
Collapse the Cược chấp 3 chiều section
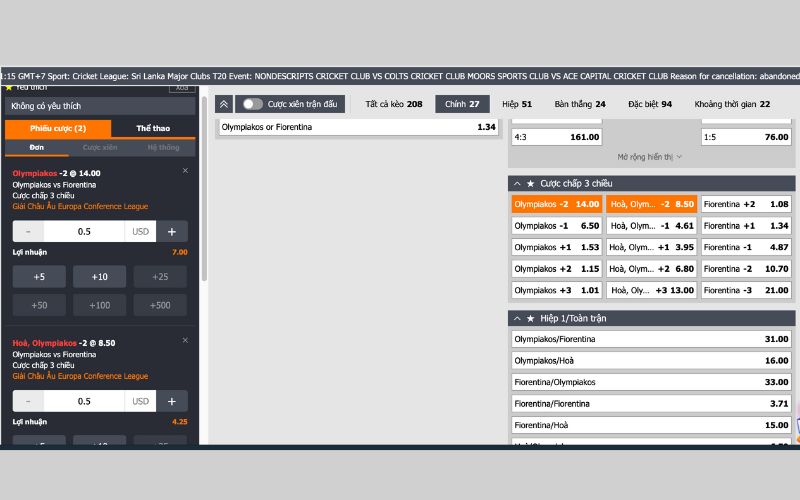[x=517, y=183]
